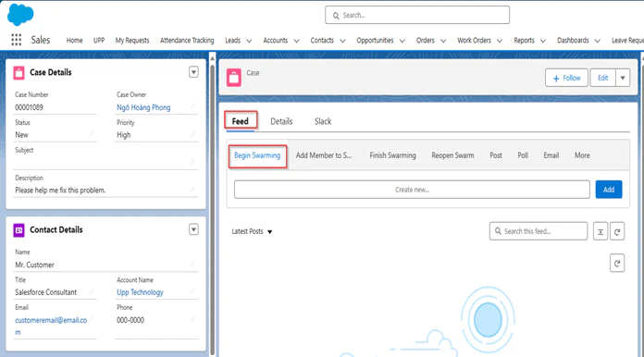Screen dimensions: 644x357
Task: Expand the Orders navigation chevron
Action: click(443, 41)
